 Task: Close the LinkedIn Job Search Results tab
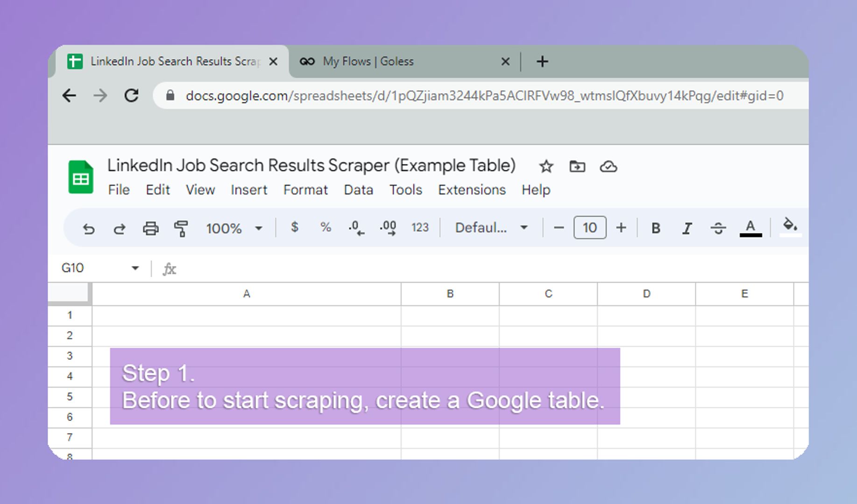click(274, 62)
